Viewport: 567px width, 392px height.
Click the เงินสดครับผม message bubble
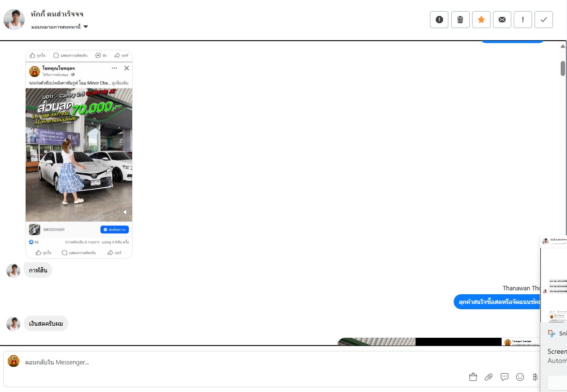[46, 323]
